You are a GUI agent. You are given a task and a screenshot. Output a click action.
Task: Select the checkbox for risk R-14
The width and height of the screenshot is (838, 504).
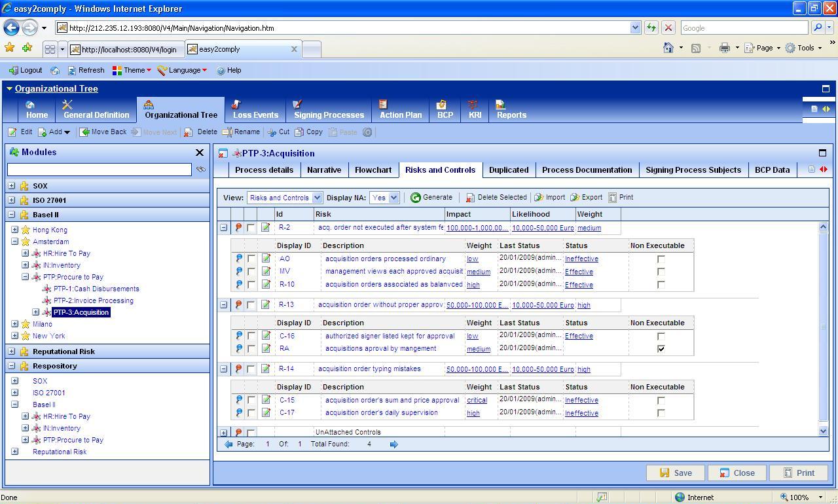pos(251,369)
